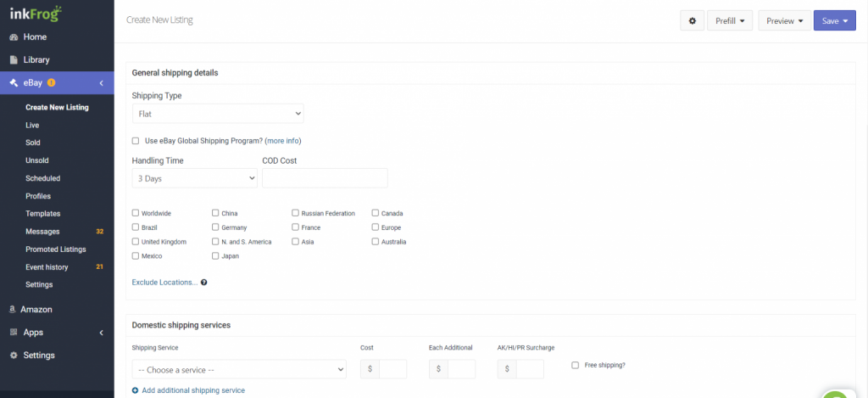Open eBay Settings submenu item

click(x=39, y=284)
